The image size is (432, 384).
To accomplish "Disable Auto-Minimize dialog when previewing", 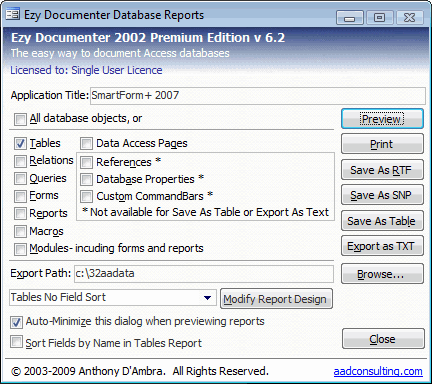I will (x=16, y=322).
